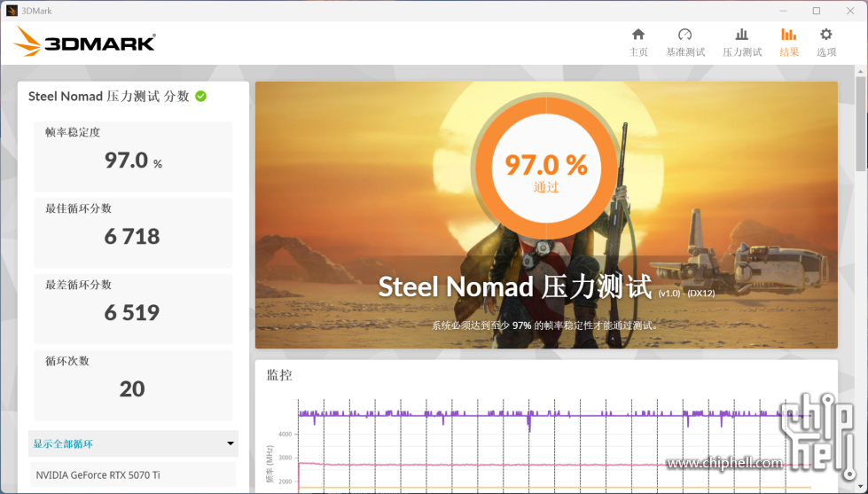Click the 最佳循环分数 6 718 card
The width and height of the screenshot is (868, 494).
pyautogui.click(x=133, y=232)
